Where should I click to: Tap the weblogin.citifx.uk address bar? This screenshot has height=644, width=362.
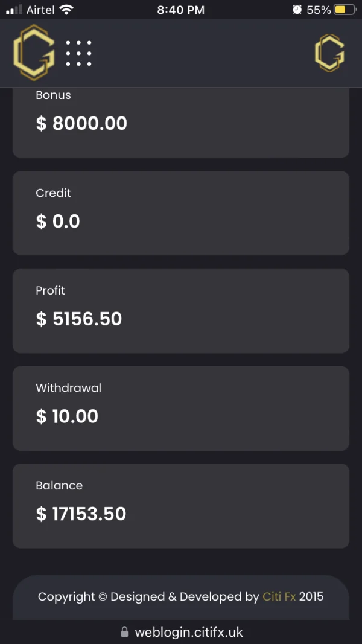[188, 632]
